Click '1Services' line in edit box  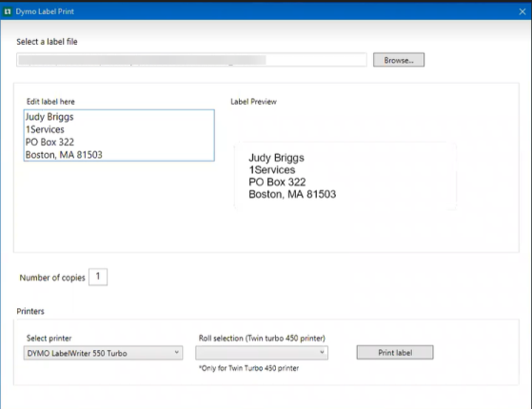(x=45, y=129)
